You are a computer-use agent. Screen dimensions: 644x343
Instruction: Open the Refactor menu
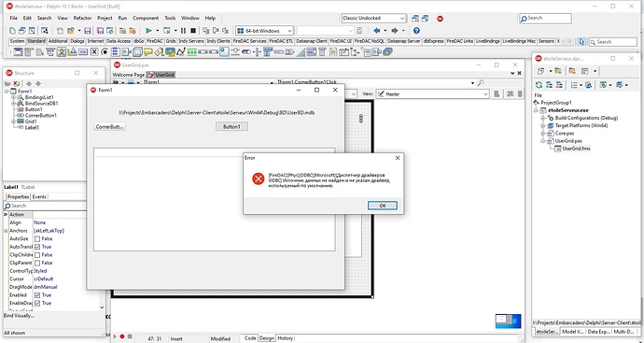(x=82, y=18)
